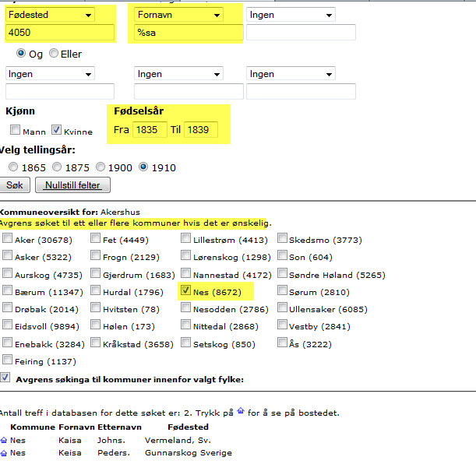This screenshot has width=476, height=464.
Task: Click the Søk button
Action: pyautogui.click(x=15, y=185)
